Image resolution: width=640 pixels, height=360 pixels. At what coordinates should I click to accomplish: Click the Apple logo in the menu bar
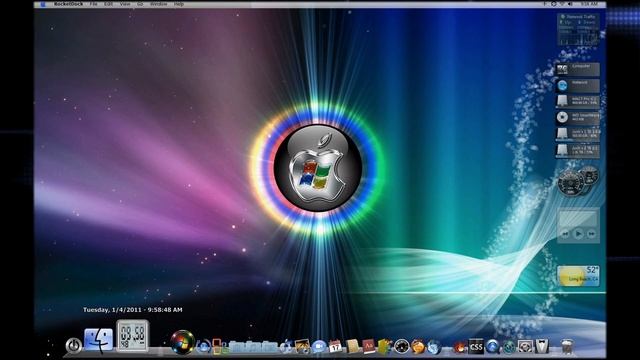click(x=43, y=4)
